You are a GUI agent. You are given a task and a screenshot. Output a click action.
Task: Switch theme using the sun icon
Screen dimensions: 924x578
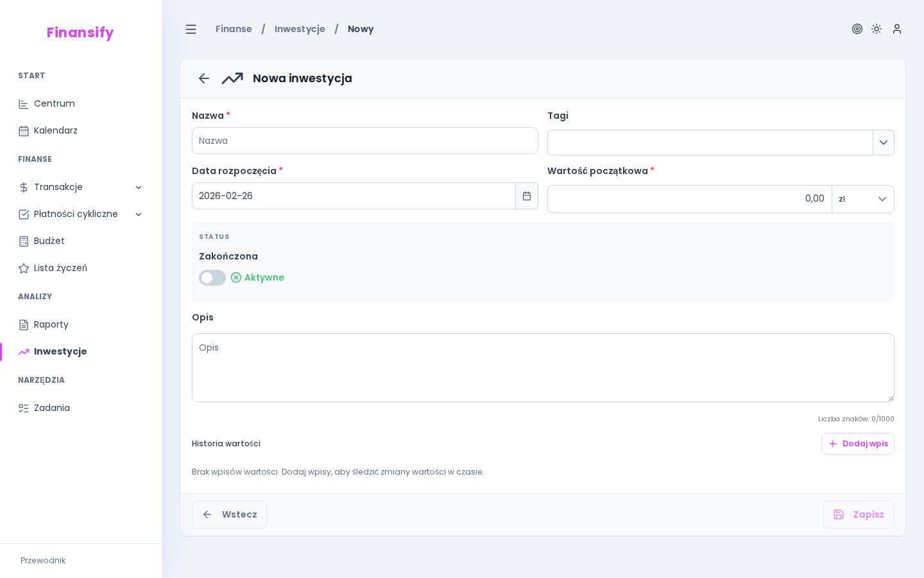pyautogui.click(x=877, y=29)
